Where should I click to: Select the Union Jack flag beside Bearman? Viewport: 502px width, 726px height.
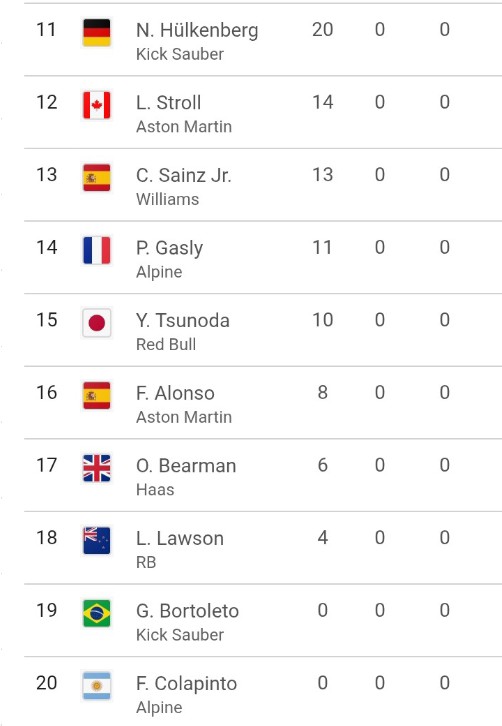[x=96, y=468]
